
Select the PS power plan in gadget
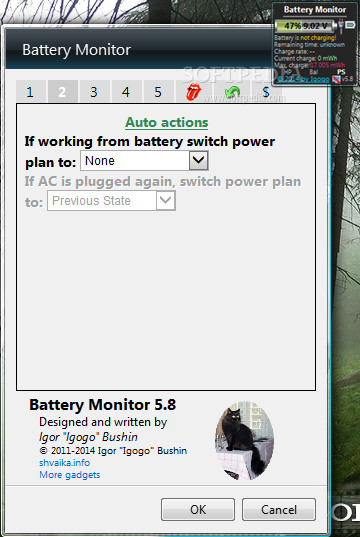pos(341,72)
